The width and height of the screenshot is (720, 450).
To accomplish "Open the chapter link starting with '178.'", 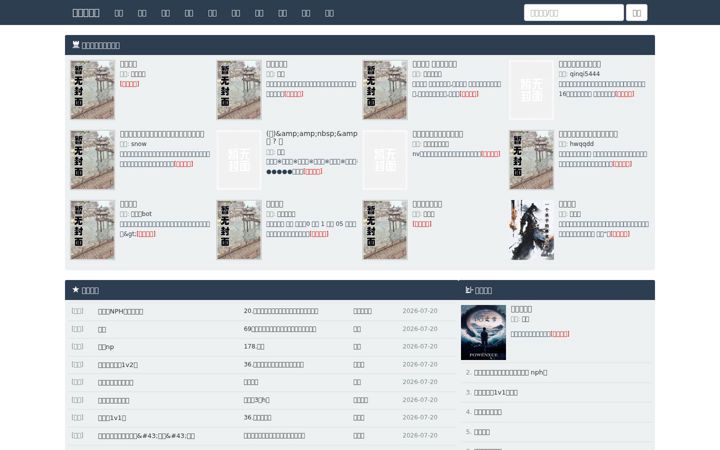I will [254, 347].
